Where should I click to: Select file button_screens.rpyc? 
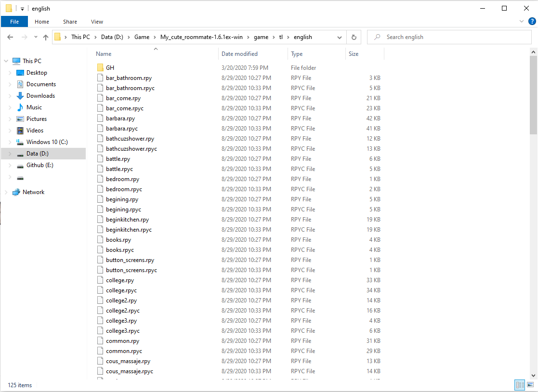click(131, 270)
